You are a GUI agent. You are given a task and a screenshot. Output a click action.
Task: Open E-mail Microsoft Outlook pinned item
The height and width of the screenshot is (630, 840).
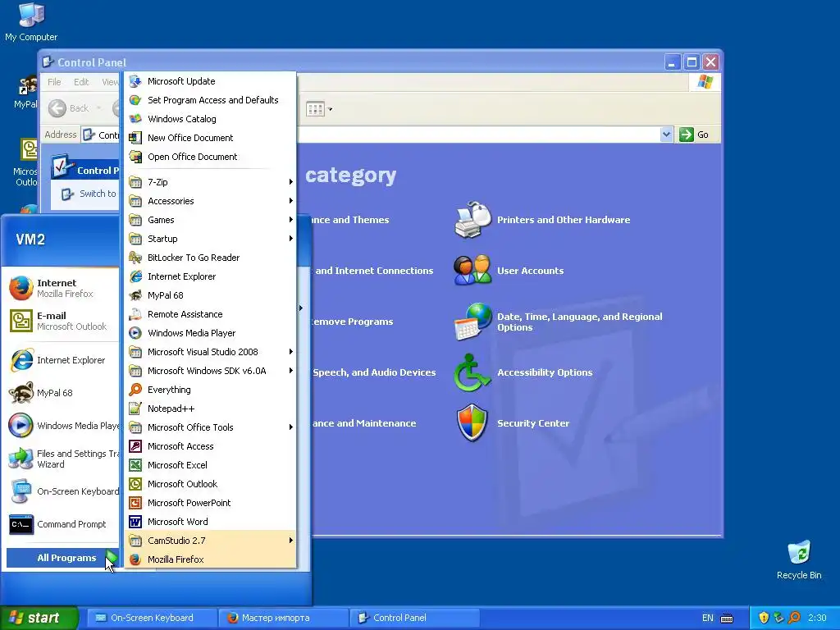click(63, 321)
